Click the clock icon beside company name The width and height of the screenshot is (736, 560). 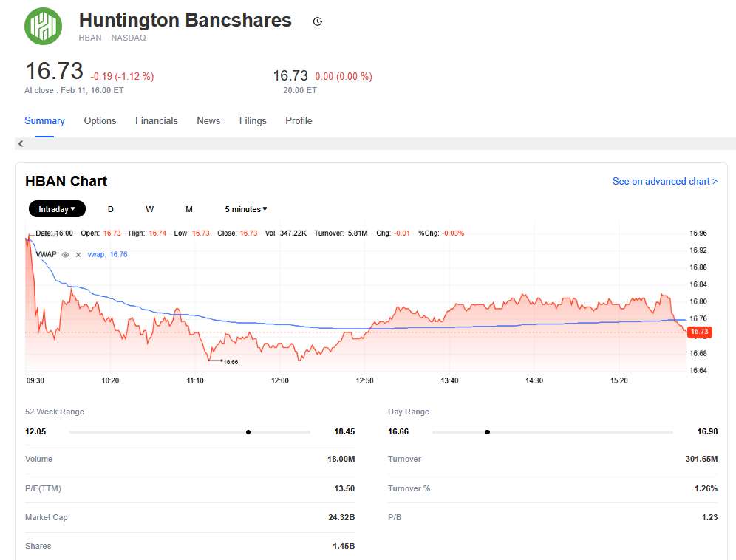tap(318, 21)
